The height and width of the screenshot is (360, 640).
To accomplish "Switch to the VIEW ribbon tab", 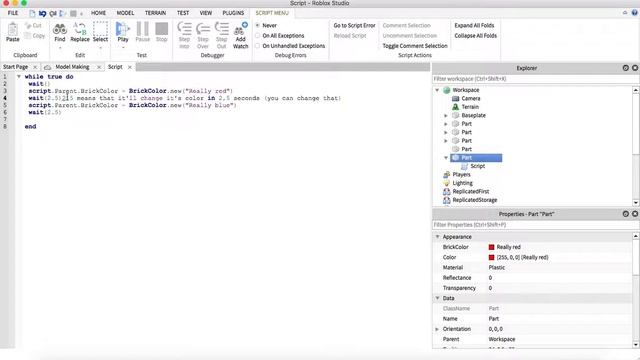I will 206,13.
